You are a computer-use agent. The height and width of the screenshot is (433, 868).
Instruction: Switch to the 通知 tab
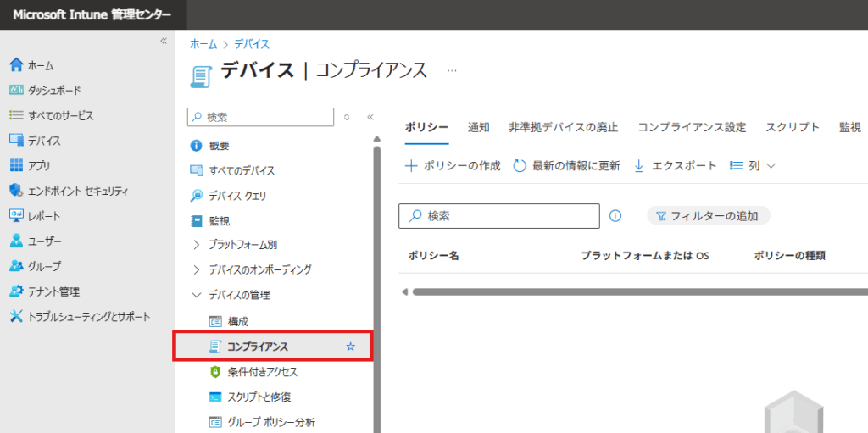tap(478, 127)
